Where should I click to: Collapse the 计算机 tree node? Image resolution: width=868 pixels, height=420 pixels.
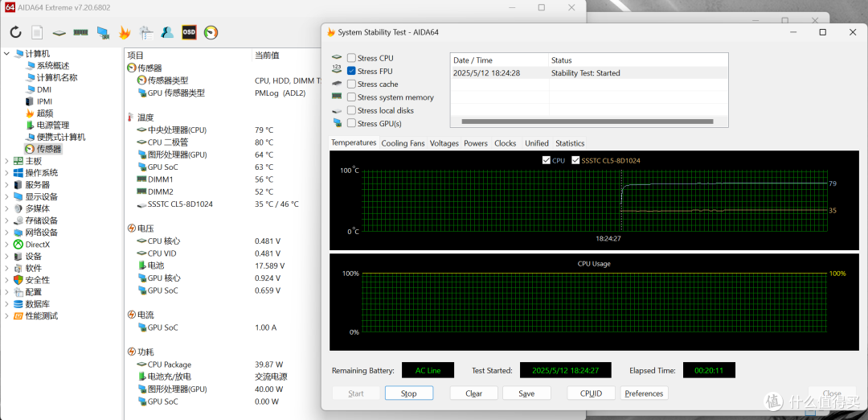coord(6,54)
